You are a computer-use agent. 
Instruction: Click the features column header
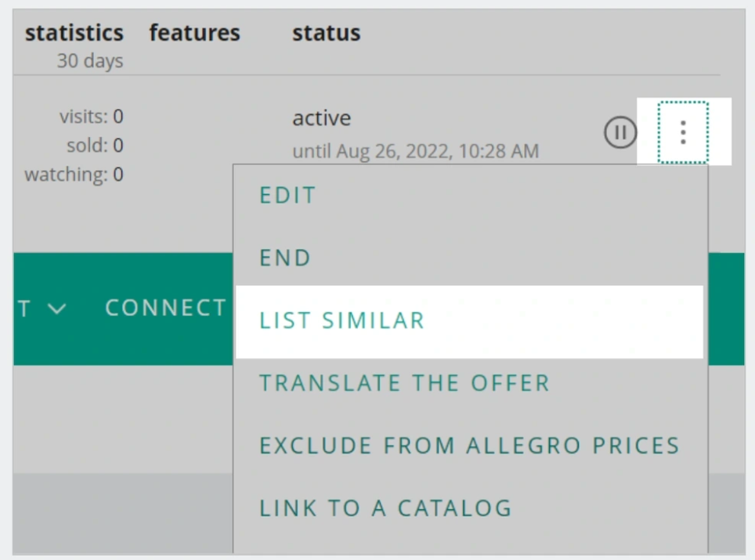(x=194, y=33)
